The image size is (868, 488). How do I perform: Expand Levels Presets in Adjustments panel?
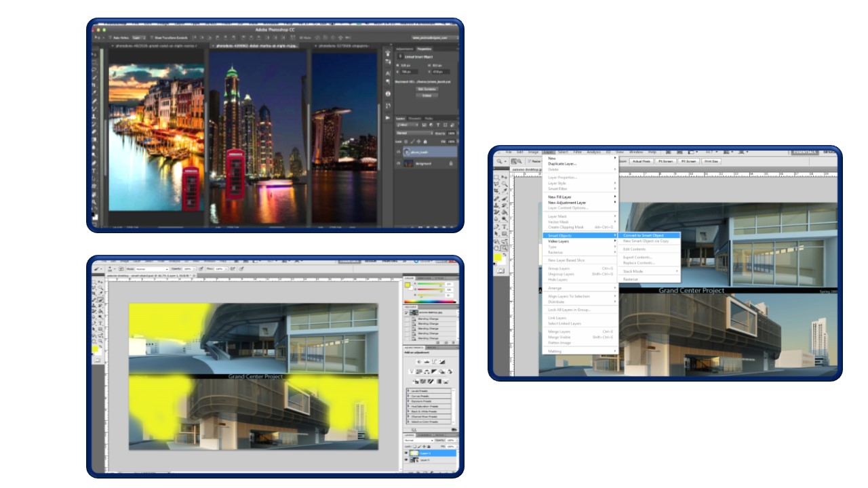408,391
